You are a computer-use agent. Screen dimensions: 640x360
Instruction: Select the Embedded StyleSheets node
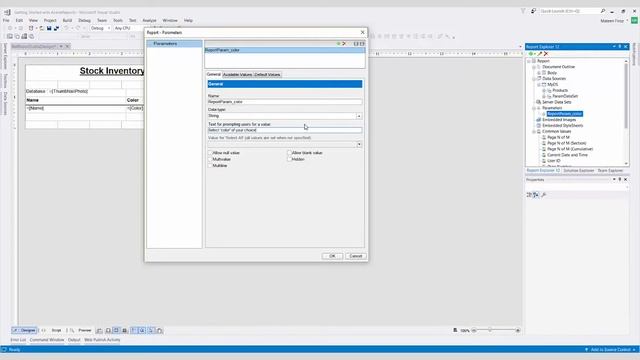coord(562,126)
